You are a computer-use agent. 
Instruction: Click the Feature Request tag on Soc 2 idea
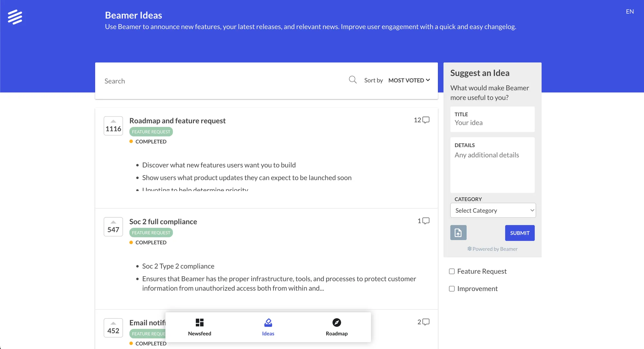point(151,232)
